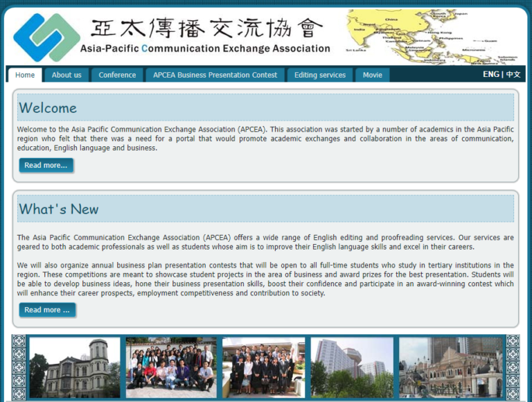
Task: Go to the About us tab
Action: point(66,75)
